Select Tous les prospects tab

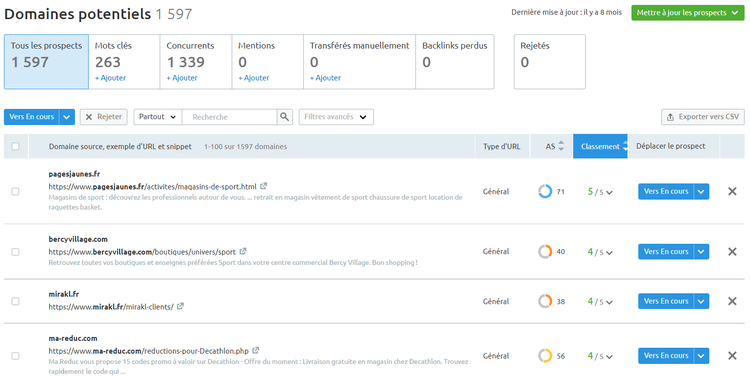click(x=46, y=62)
